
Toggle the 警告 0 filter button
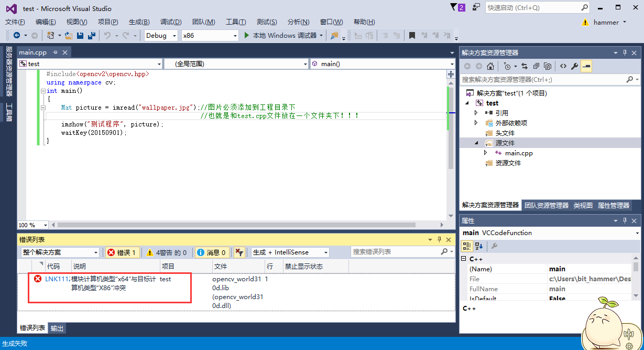166,252
